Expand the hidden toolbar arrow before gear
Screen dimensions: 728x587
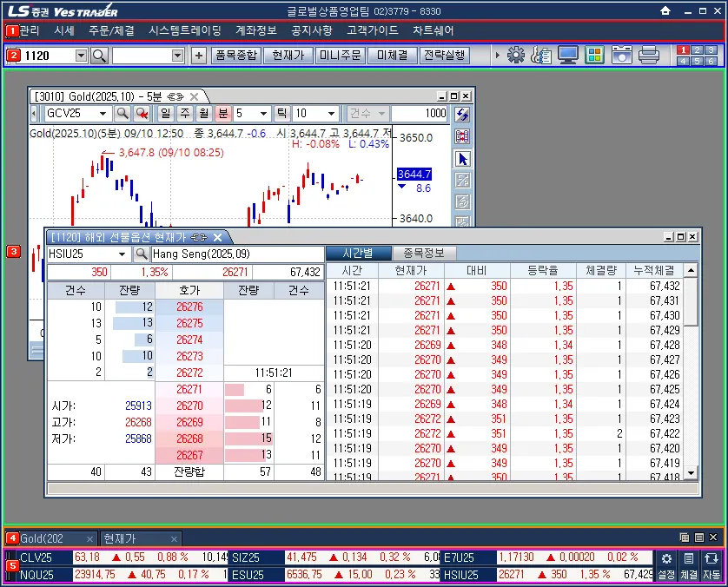(497, 56)
